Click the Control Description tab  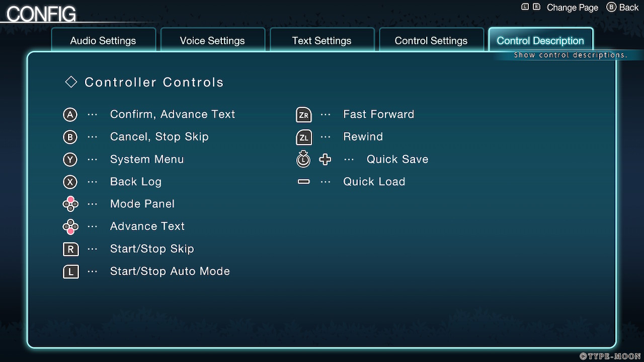tap(540, 41)
